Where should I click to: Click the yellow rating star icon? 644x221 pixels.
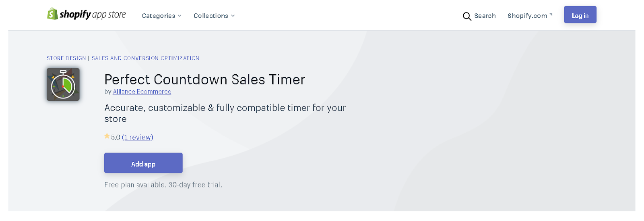point(107,136)
